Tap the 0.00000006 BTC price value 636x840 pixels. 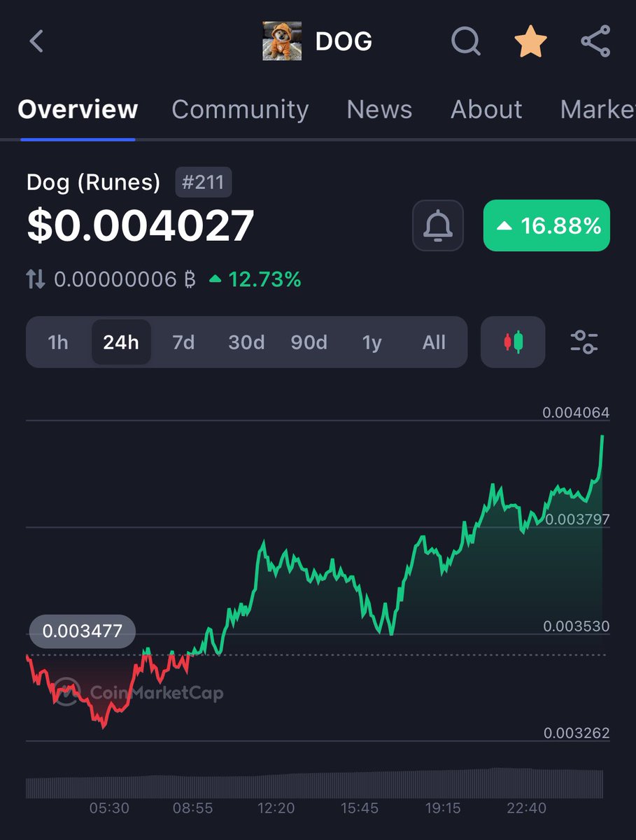tap(125, 280)
